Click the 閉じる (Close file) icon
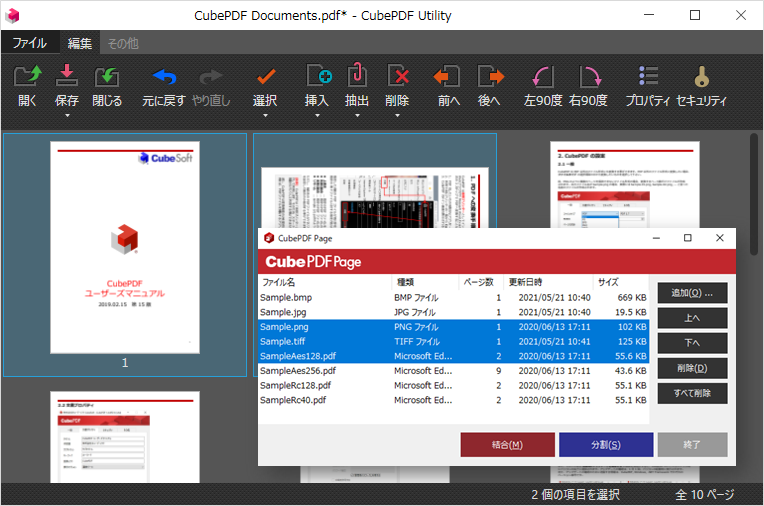The image size is (764, 506). pos(107,77)
